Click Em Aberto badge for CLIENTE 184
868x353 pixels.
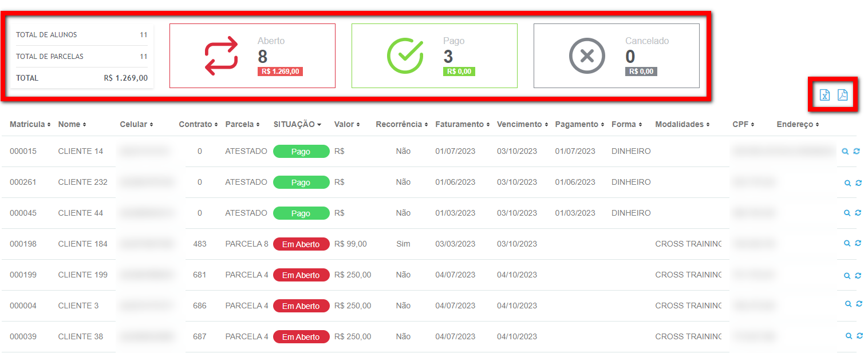(301, 244)
